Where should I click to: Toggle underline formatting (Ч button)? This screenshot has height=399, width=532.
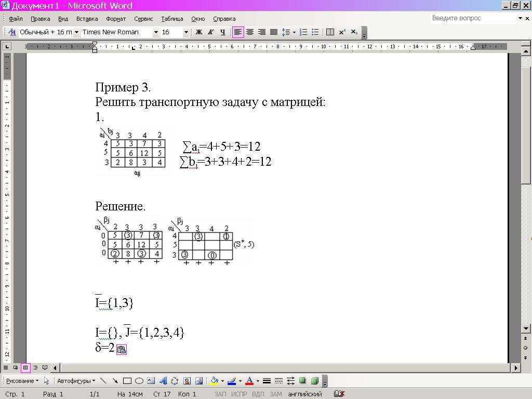click(222, 32)
